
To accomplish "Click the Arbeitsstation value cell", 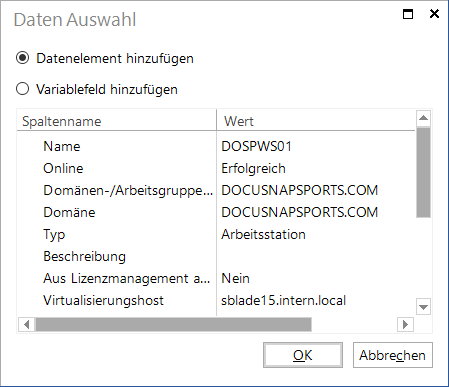I will click(263, 234).
